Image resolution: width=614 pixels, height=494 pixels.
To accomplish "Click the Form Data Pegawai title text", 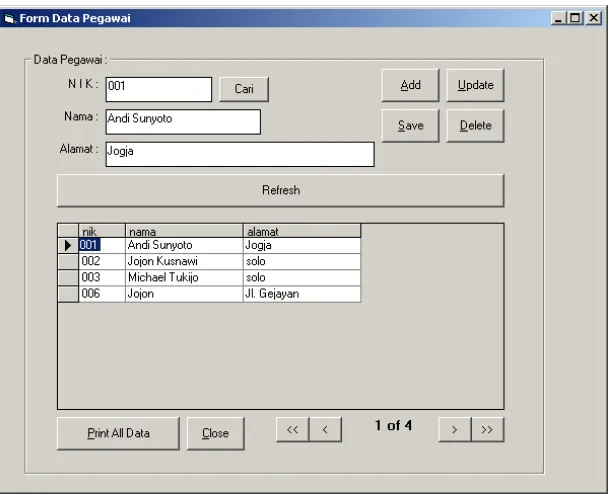I will click(x=75, y=18).
